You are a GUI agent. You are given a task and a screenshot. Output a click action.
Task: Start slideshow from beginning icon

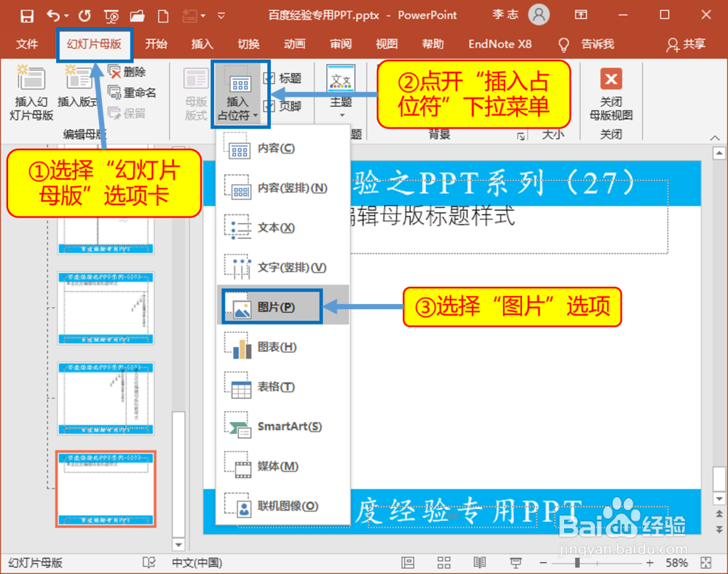click(x=111, y=17)
